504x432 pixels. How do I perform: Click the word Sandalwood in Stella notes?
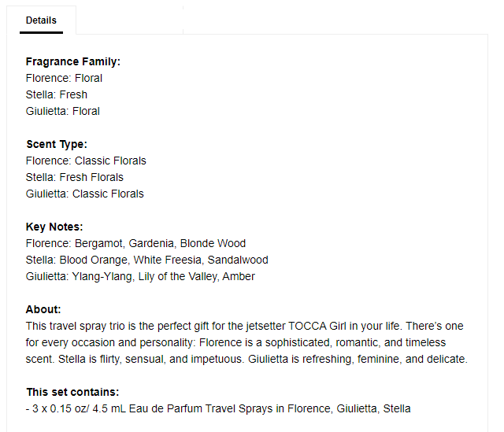[x=240, y=260]
